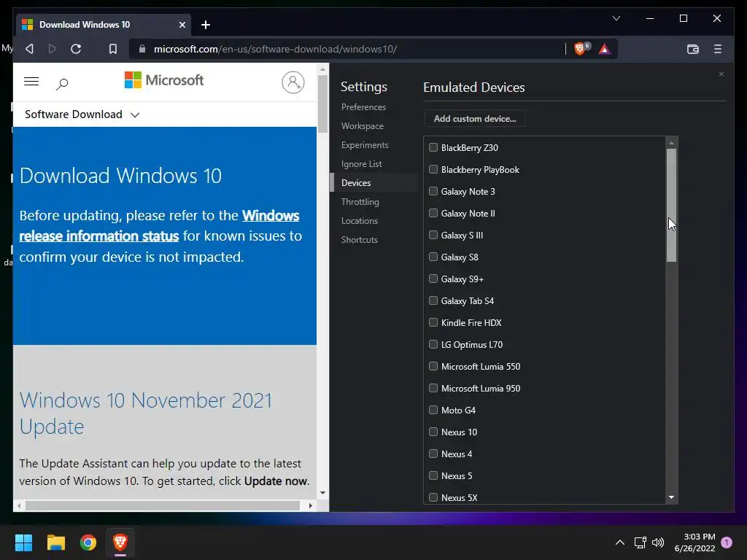Open the Workspace settings tab
The height and width of the screenshot is (560, 747).
(x=362, y=126)
